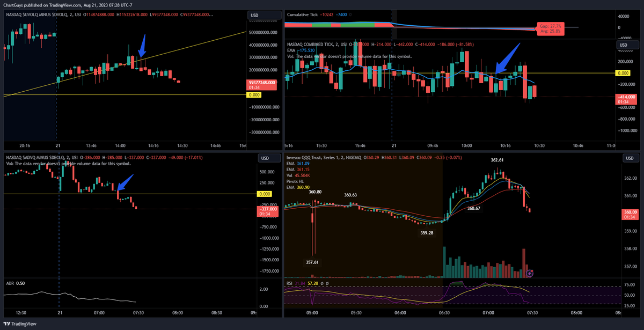
Task: Click RSI value 57.20
Action: [x=312, y=283]
